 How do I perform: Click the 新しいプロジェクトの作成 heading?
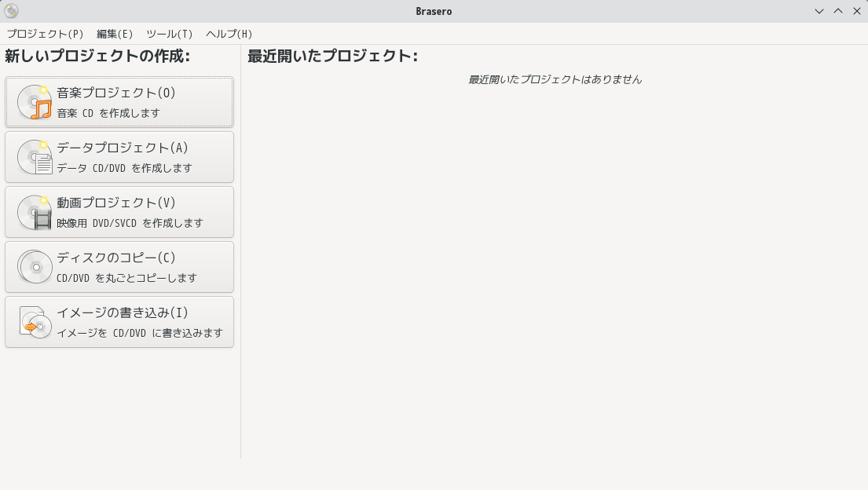point(97,56)
